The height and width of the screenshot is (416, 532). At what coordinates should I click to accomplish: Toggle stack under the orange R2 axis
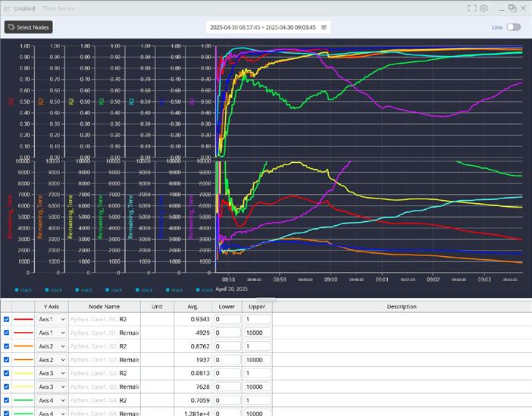[x=53, y=289]
